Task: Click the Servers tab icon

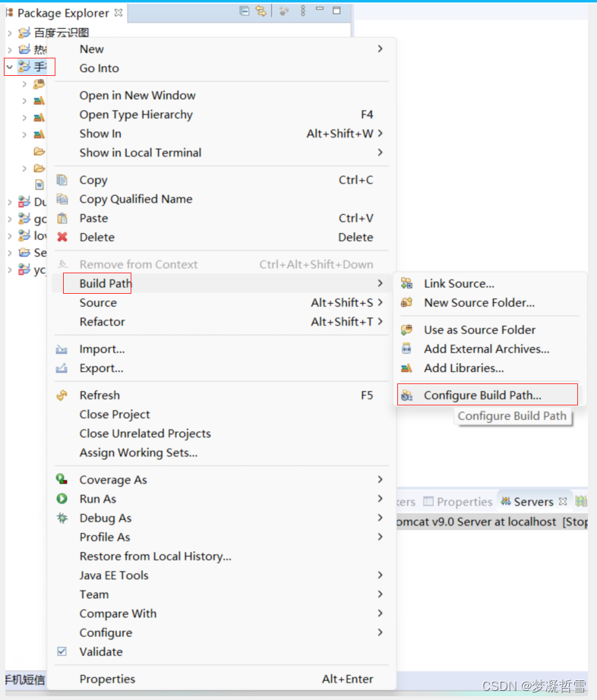Action: (x=505, y=501)
